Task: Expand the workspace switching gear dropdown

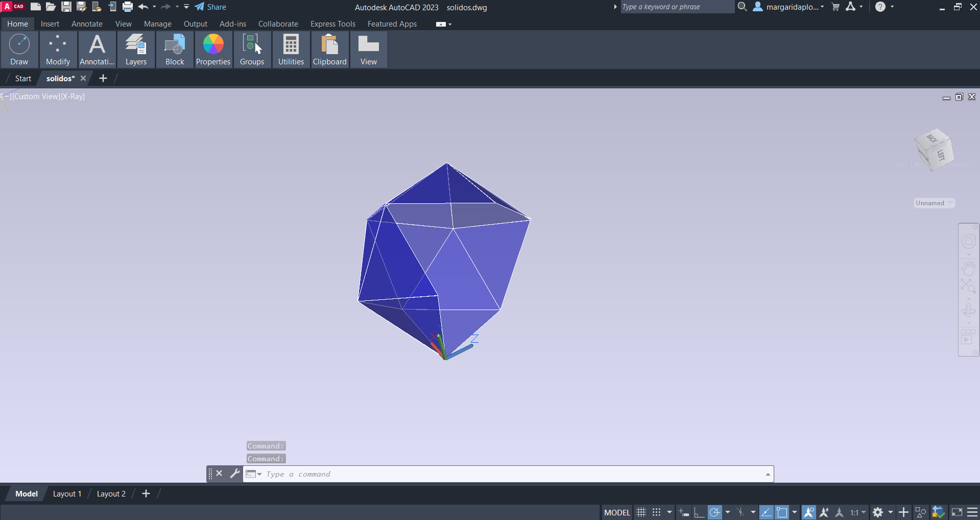Action: pyautogui.click(x=890, y=512)
